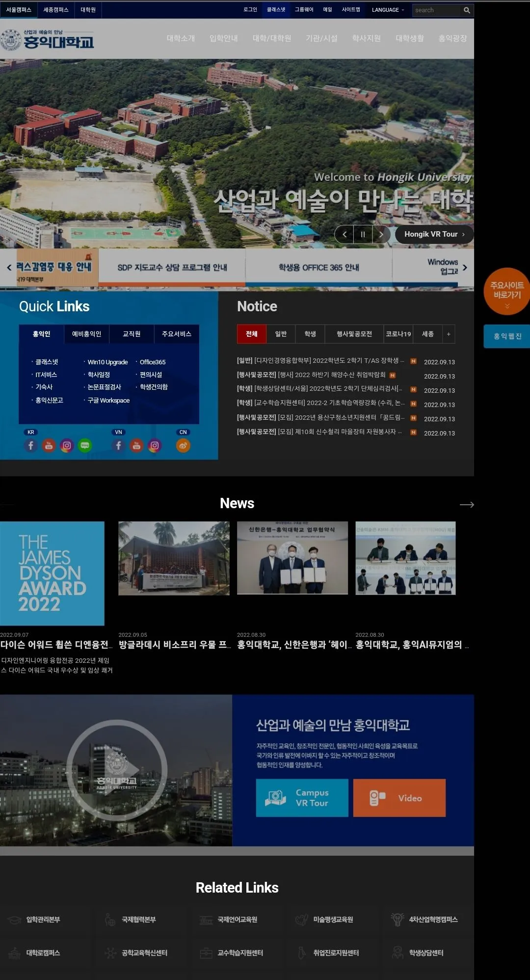
Task: Click the 4차산업혁명캠퍼스 lightbulb icon
Action: (397, 919)
